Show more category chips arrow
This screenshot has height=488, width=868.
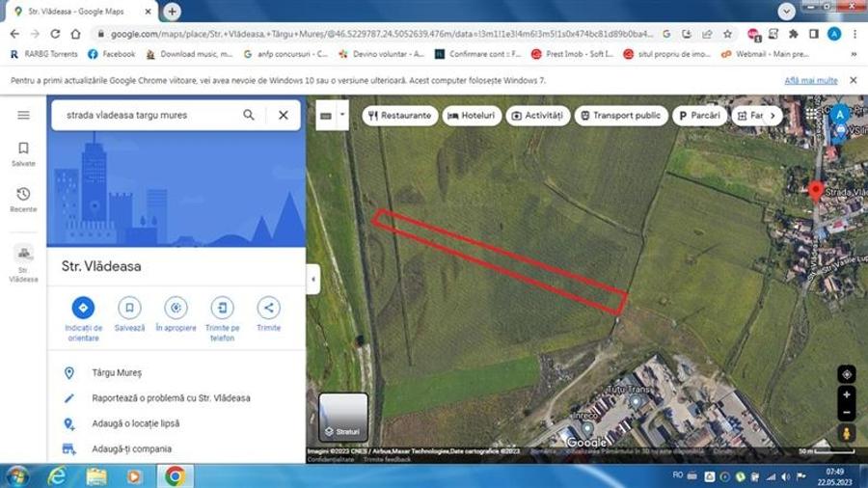[x=773, y=116]
